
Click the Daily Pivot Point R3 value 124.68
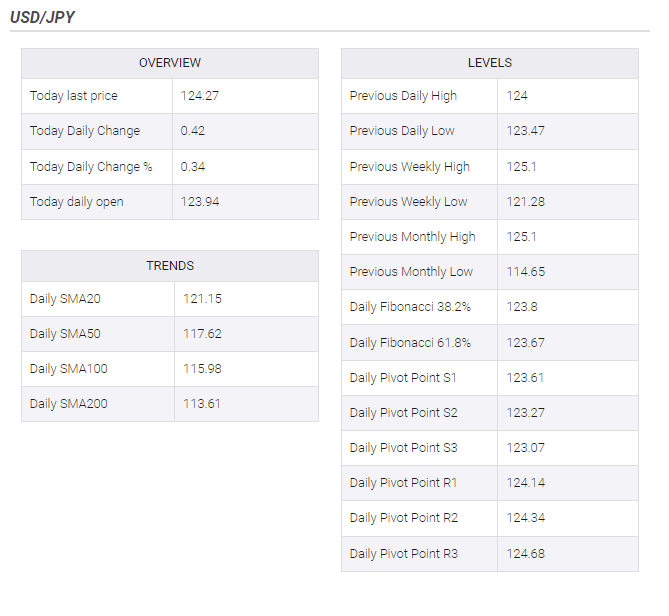click(526, 554)
